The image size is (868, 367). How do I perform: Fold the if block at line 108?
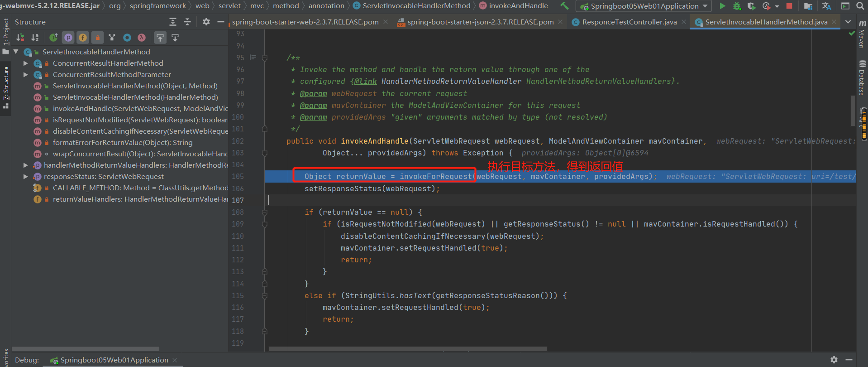click(265, 212)
